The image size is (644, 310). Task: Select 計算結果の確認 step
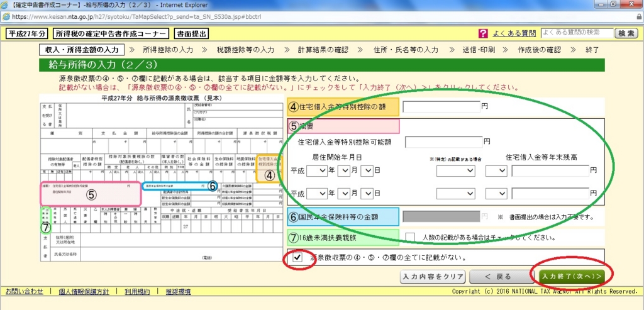pos(323,50)
